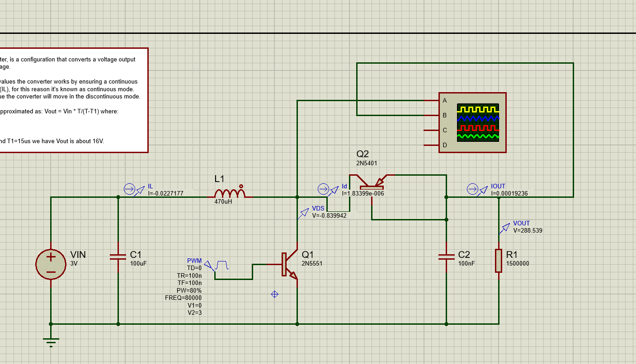Click the 100nF value of C2
The image size is (636, 364).
tap(466, 264)
